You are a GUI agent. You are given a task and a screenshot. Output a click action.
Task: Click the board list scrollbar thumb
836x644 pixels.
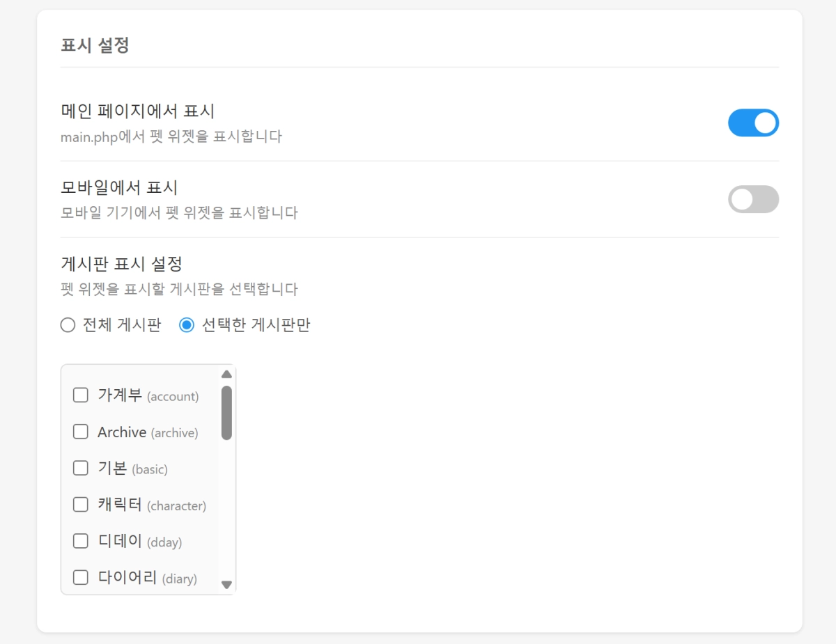point(226,413)
